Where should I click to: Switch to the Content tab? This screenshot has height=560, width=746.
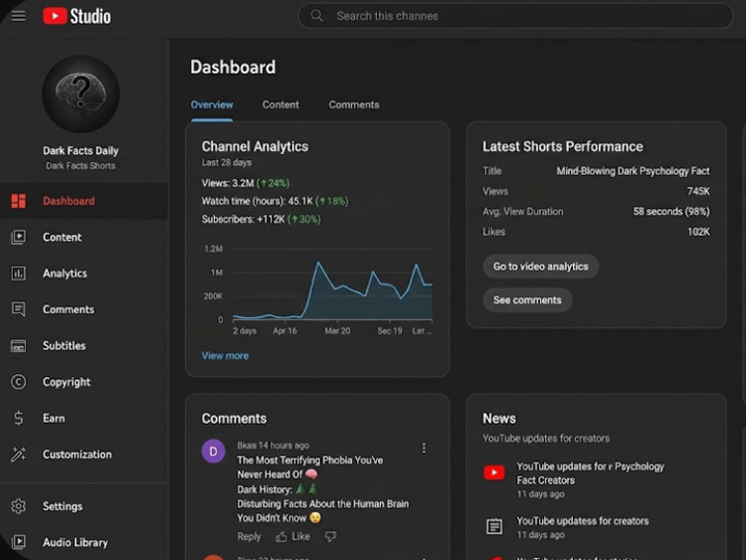[x=280, y=105]
